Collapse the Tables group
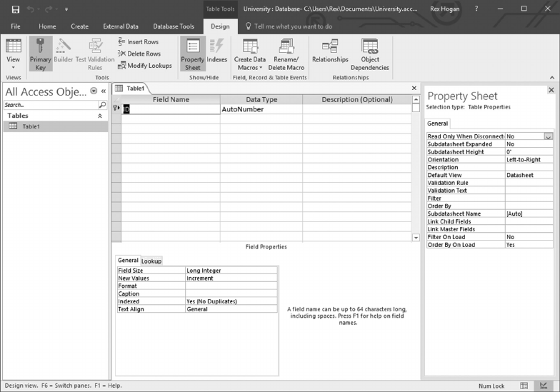Image resolution: width=560 pixels, height=392 pixels. pyautogui.click(x=100, y=116)
